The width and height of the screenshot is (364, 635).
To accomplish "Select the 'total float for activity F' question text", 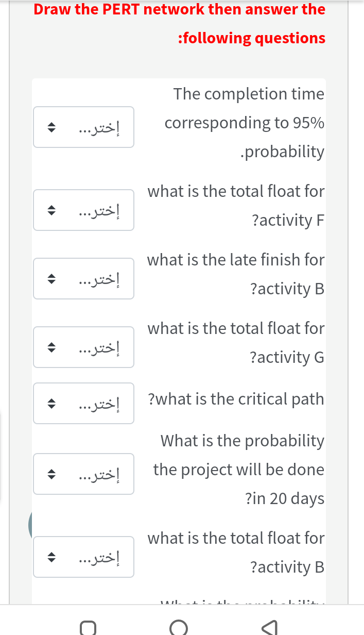I will (x=236, y=206).
